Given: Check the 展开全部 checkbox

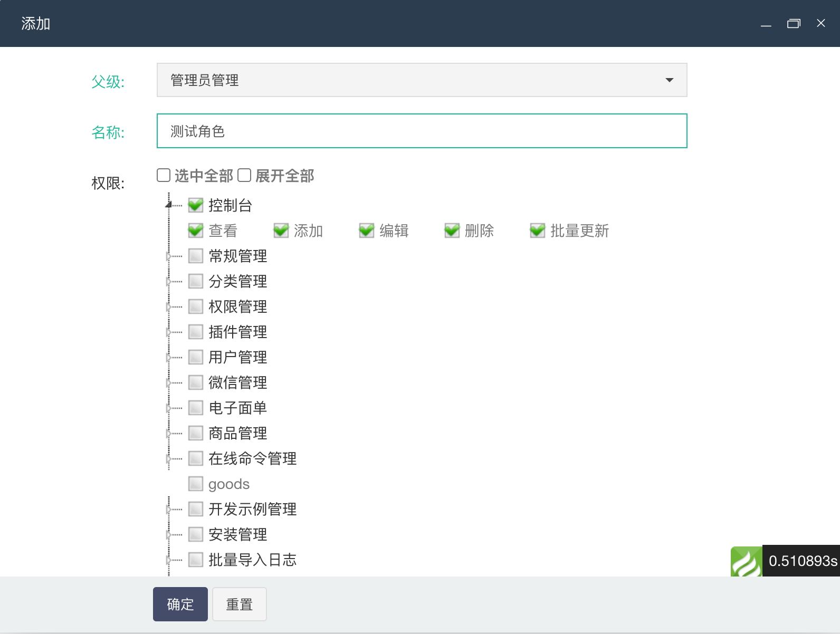Looking at the screenshot, I should tap(244, 175).
